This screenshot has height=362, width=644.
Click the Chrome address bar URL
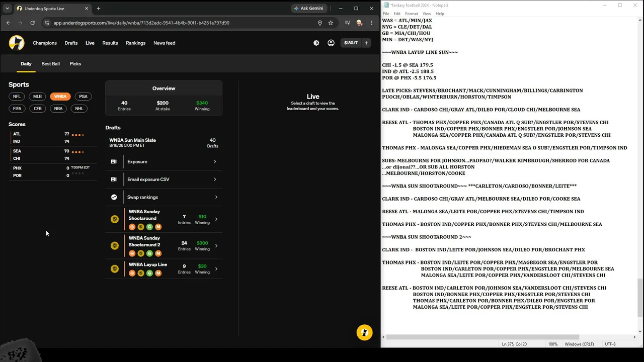click(141, 23)
